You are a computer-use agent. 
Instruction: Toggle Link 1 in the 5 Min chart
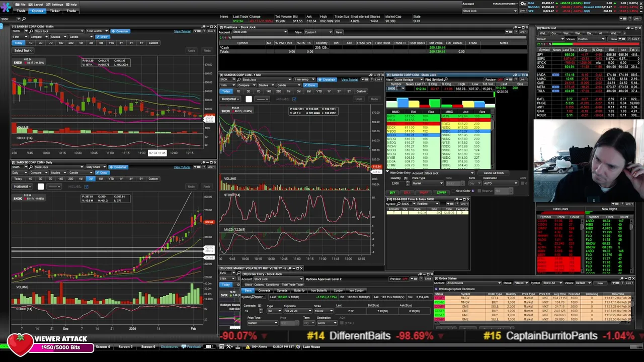tap(211, 31)
